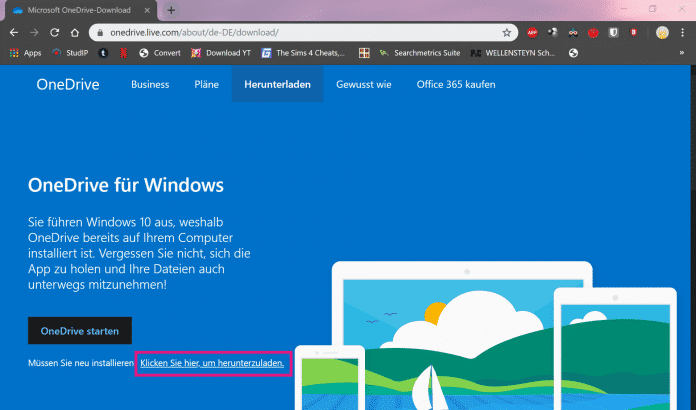Viewport: 696px width, 410px height.
Task: Go to the browser home page
Action: (x=79, y=32)
